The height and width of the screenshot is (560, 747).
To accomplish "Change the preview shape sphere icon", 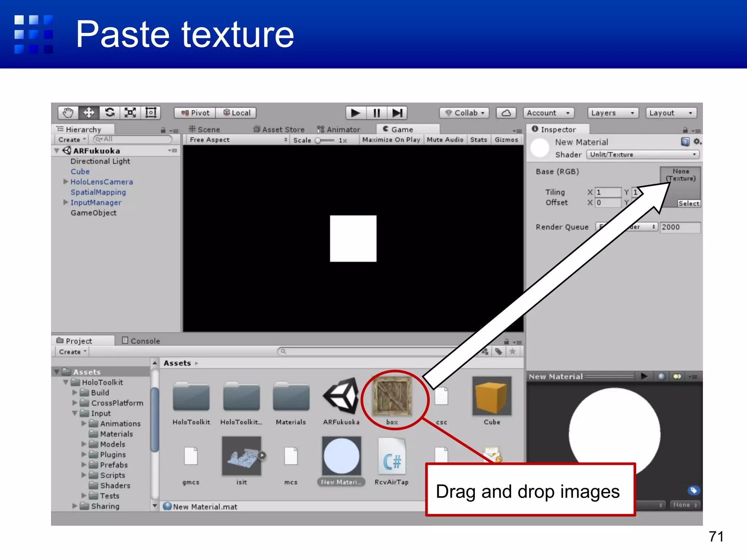I will 661,376.
